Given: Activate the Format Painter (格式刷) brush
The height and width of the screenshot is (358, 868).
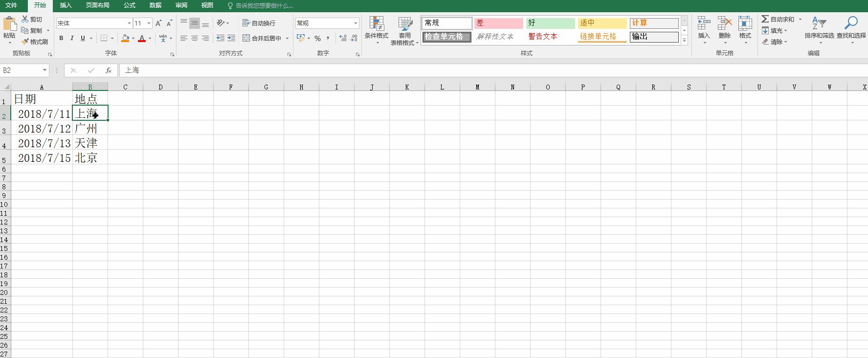Looking at the screenshot, I should click(x=35, y=42).
